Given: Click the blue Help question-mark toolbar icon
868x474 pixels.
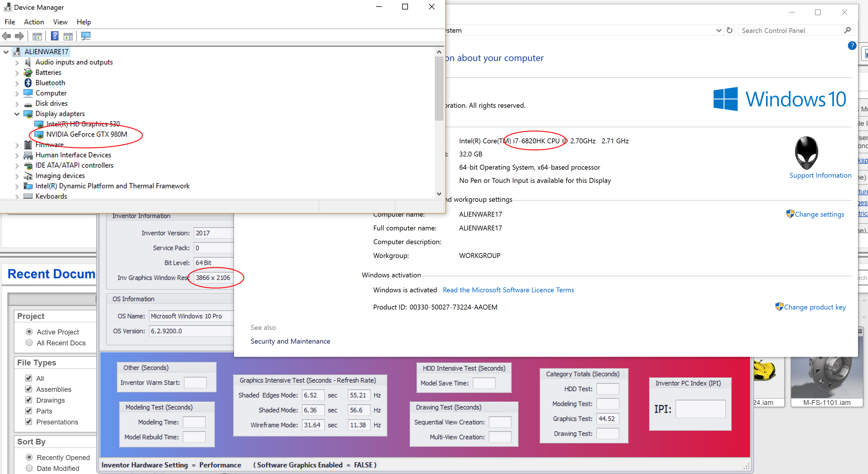Looking at the screenshot, I should click(x=55, y=36).
